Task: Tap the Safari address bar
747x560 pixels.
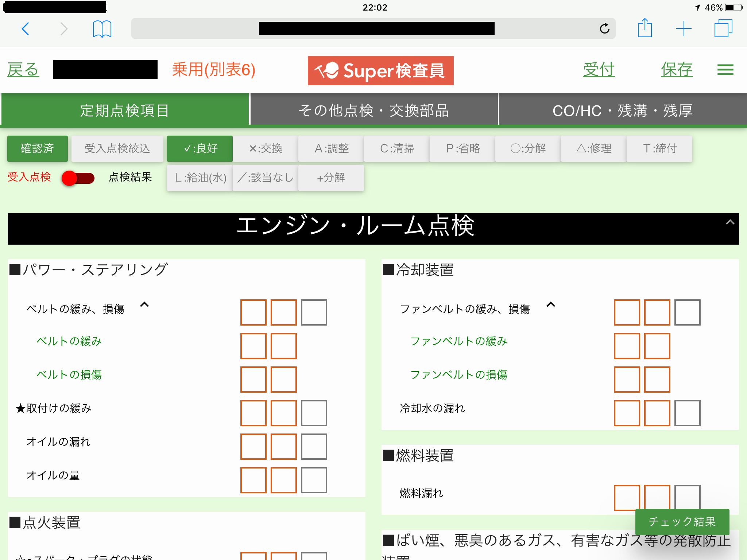Action: point(373,28)
